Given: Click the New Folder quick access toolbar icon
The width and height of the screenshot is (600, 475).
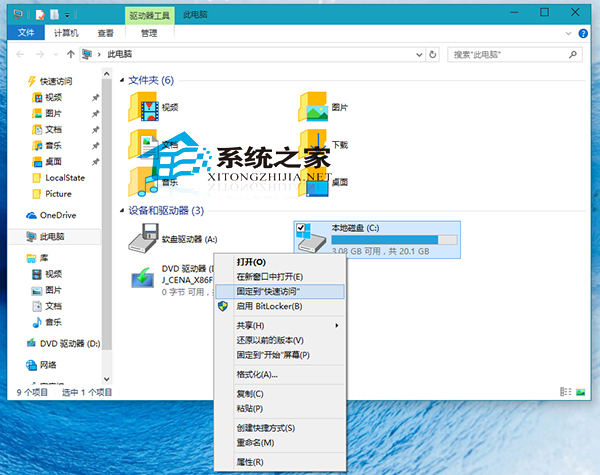Looking at the screenshot, I should (x=55, y=15).
